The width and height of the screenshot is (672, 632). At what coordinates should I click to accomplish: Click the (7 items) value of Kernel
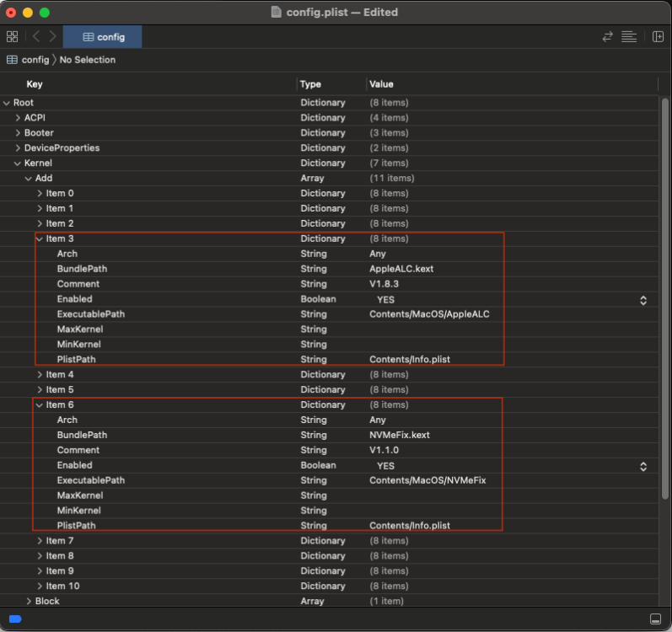coord(389,163)
